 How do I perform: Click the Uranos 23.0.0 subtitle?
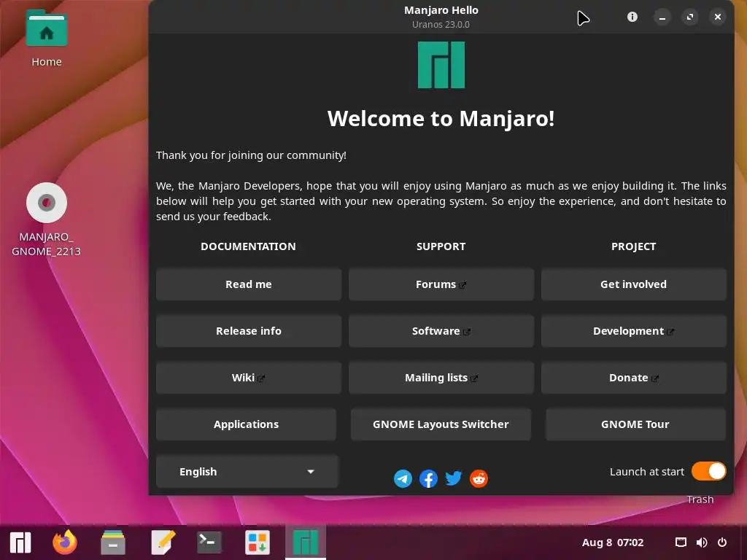[x=441, y=24]
